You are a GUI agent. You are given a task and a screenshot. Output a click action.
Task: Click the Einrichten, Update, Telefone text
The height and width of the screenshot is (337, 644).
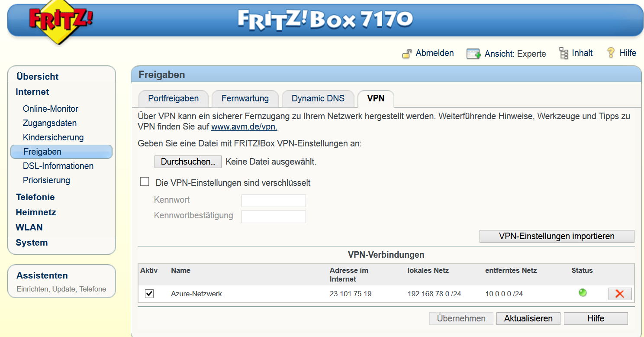click(61, 289)
